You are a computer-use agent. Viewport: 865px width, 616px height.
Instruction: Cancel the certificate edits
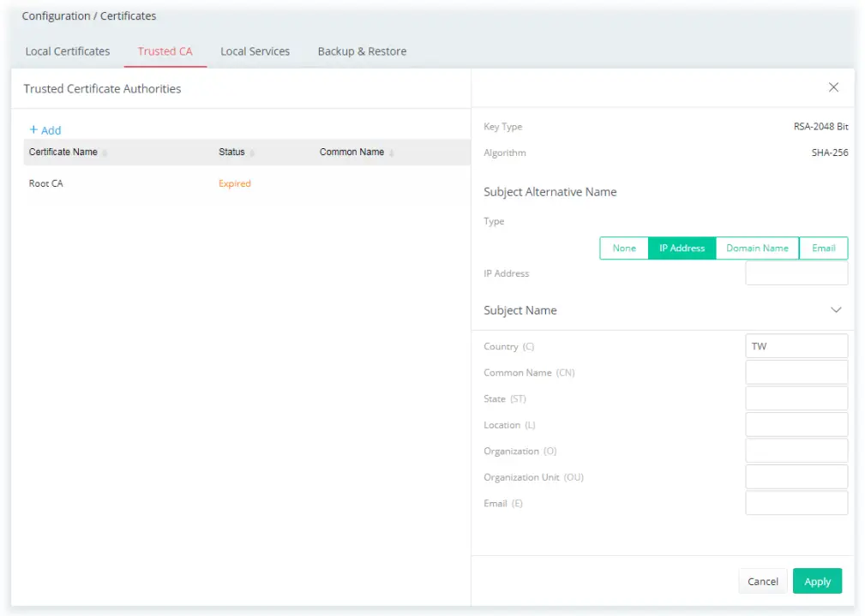click(761, 581)
